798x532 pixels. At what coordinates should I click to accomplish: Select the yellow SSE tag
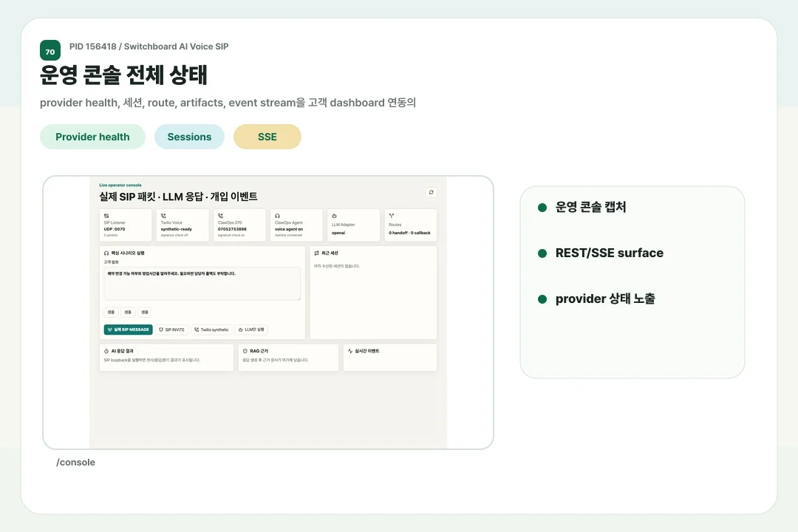(x=267, y=137)
